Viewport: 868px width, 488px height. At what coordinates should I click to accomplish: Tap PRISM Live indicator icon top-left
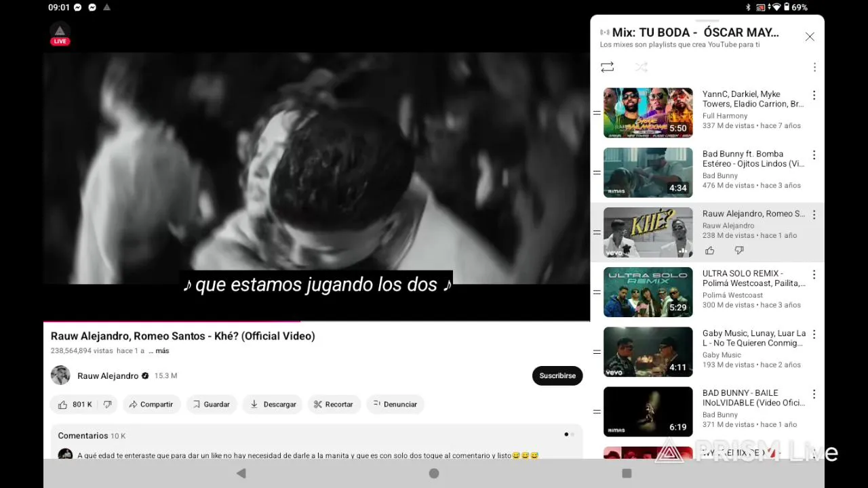[x=60, y=33]
